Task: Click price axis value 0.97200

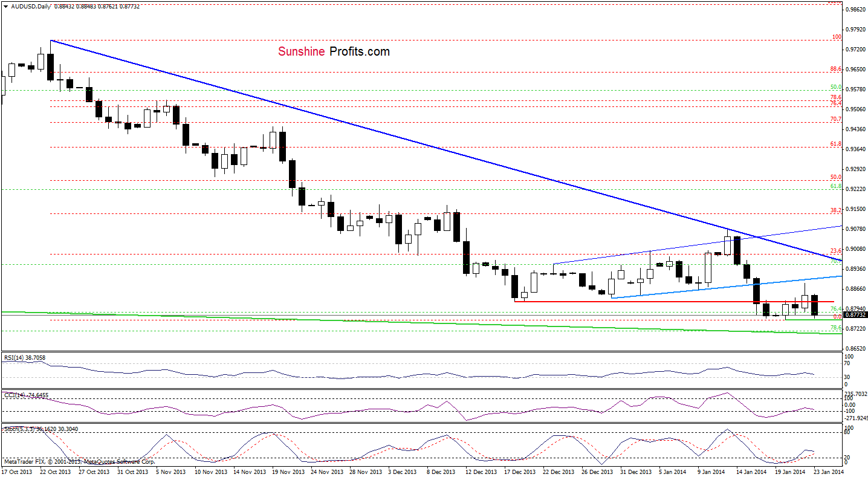Action: point(855,50)
